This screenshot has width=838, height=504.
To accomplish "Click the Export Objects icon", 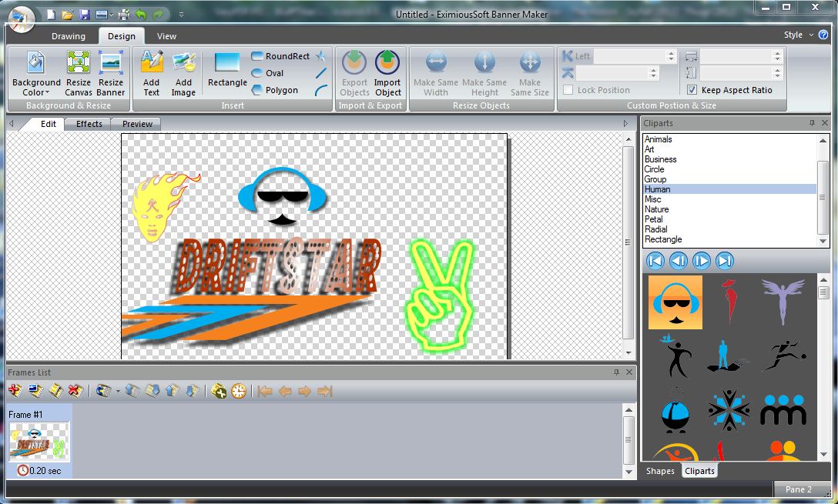I will [354, 73].
